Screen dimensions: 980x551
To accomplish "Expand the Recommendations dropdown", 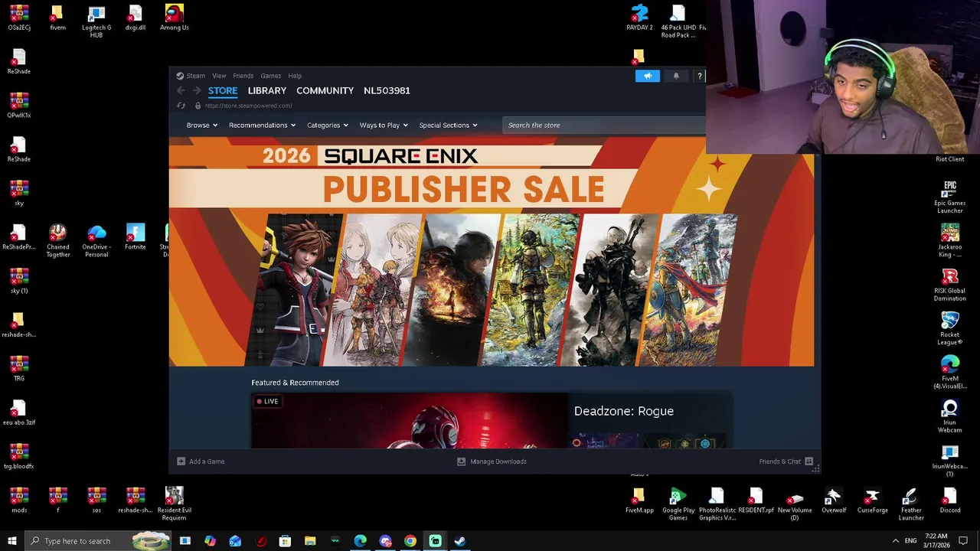I will pyautogui.click(x=262, y=126).
